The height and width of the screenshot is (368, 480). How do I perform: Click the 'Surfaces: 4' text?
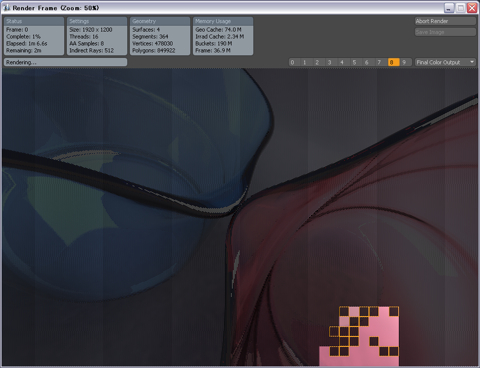146,30
